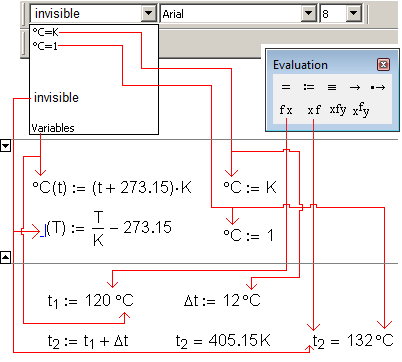Click the t2 = 405.15 K result
402x362 pixels.
coord(223,341)
